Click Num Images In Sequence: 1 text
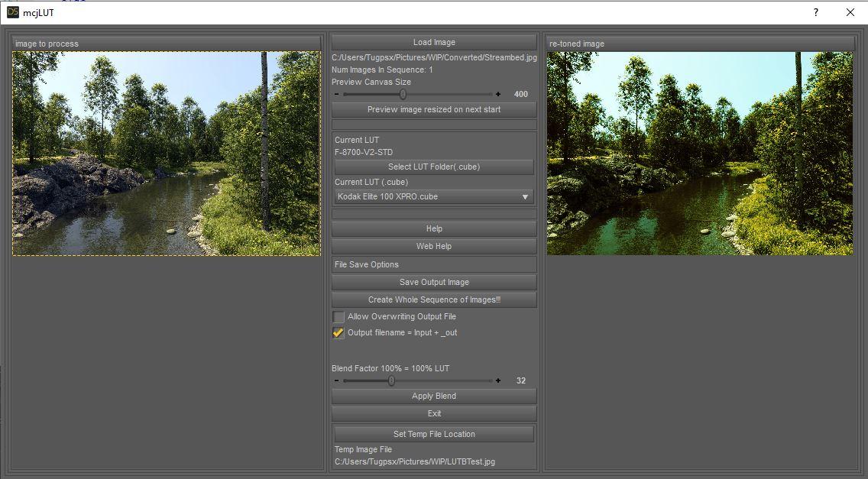 (x=383, y=70)
